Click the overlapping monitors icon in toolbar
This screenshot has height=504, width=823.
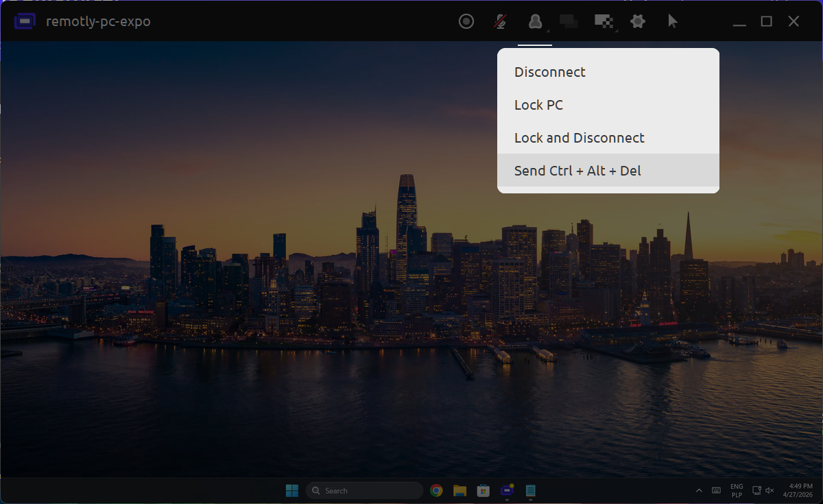click(569, 22)
